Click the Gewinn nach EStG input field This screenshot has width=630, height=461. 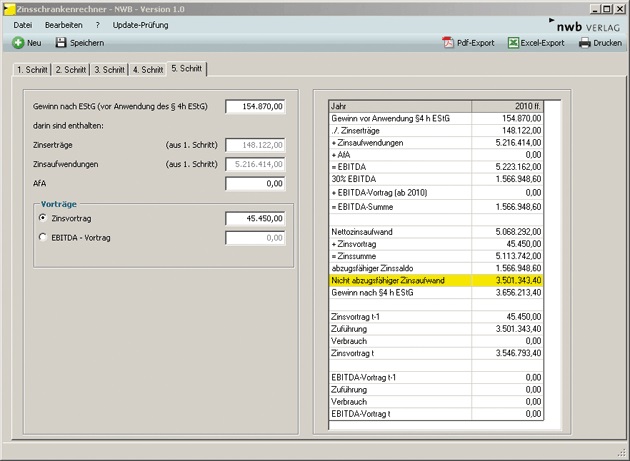tap(256, 106)
